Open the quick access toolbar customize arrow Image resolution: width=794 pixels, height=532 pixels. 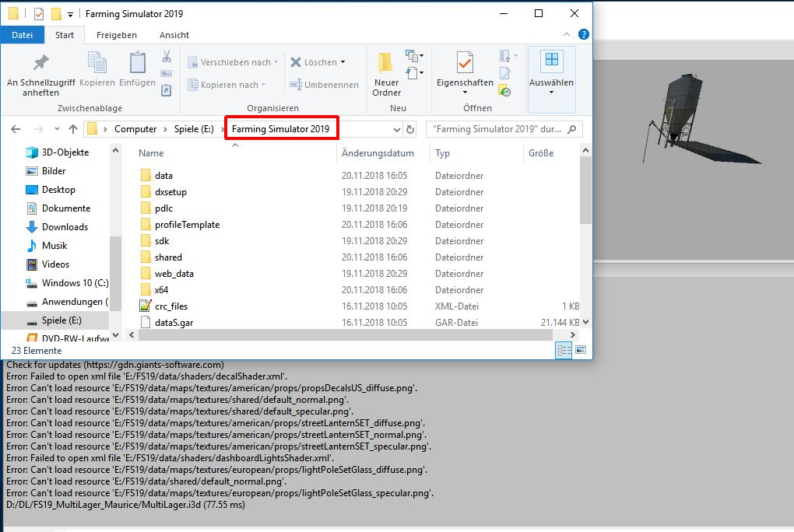point(70,14)
